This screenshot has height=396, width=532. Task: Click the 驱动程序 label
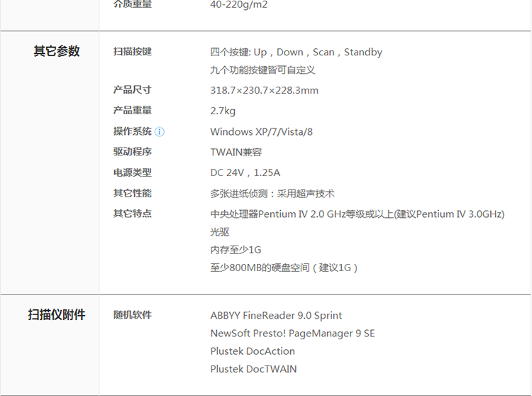pos(133,152)
